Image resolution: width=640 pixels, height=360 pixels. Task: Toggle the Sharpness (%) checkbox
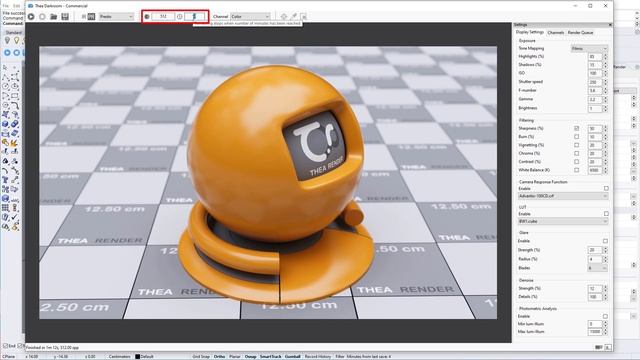(576, 128)
